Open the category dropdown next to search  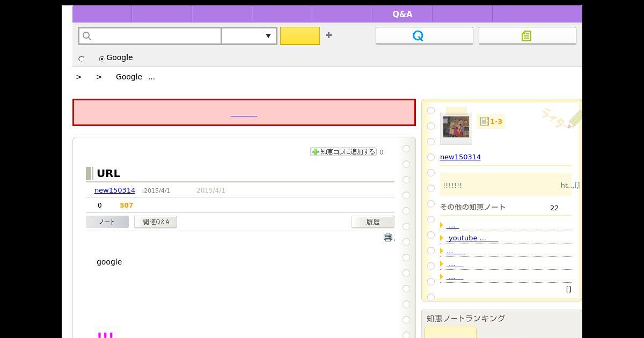click(x=249, y=36)
